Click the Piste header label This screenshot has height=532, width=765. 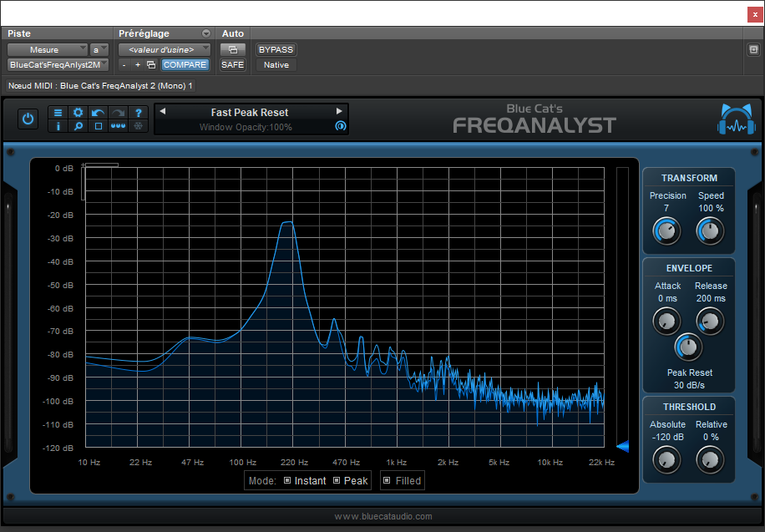click(19, 33)
